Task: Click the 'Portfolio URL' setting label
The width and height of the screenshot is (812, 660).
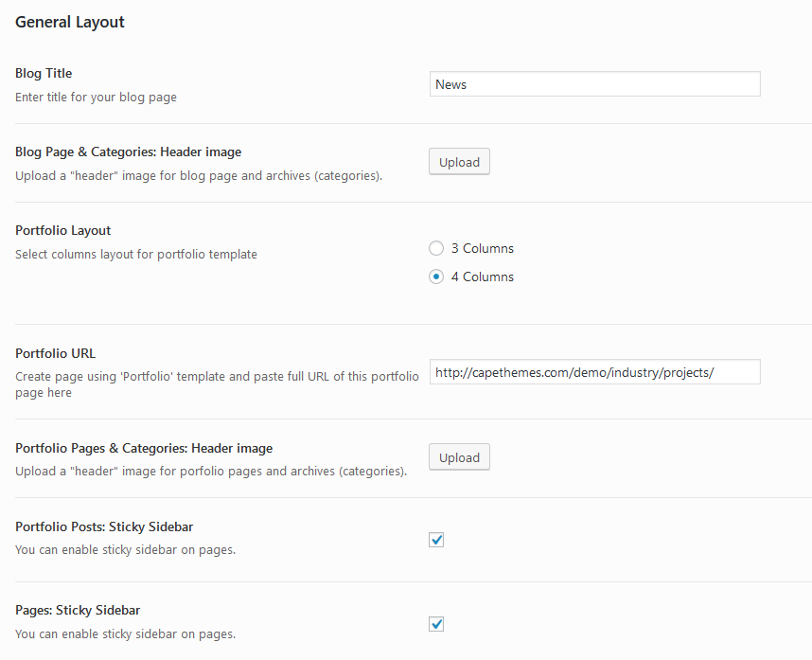Action: click(55, 353)
